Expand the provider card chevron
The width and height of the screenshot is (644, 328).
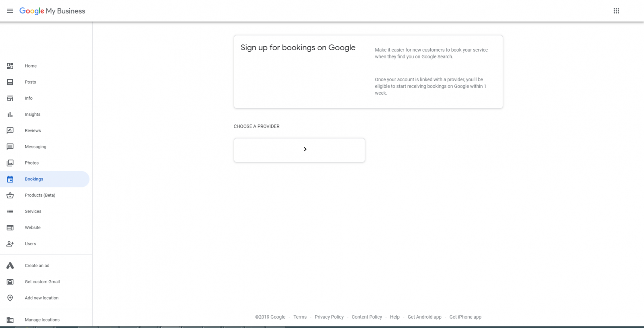pyautogui.click(x=305, y=149)
